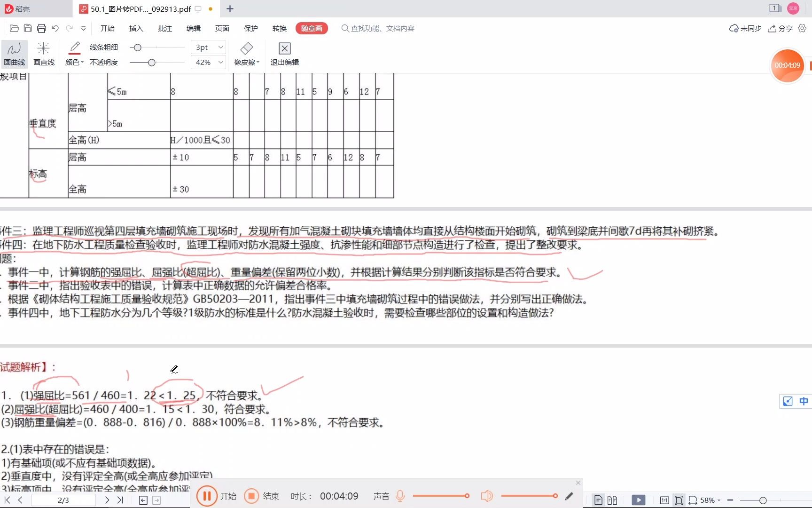Click the 未同步 cloud sync button

pos(745,28)
